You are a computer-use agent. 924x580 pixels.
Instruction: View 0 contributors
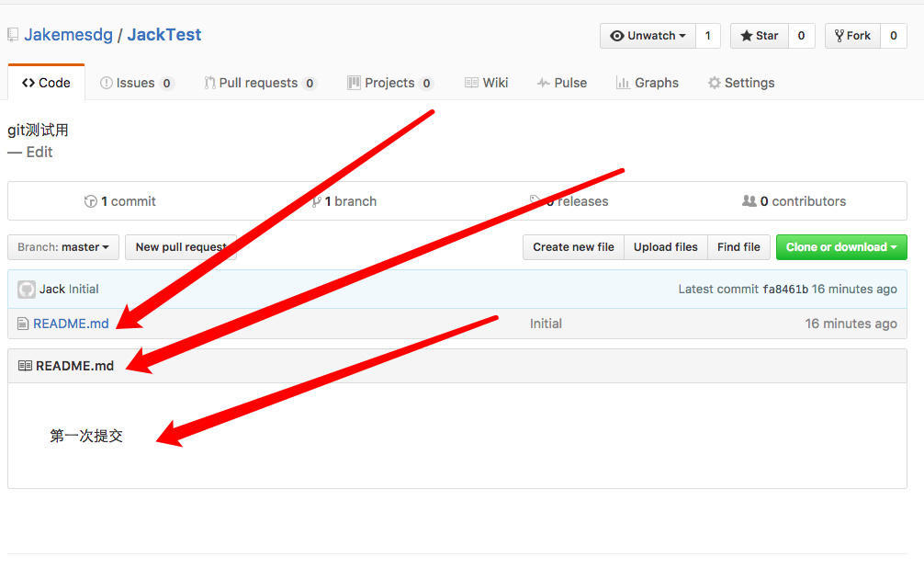(x=794, y=201)
